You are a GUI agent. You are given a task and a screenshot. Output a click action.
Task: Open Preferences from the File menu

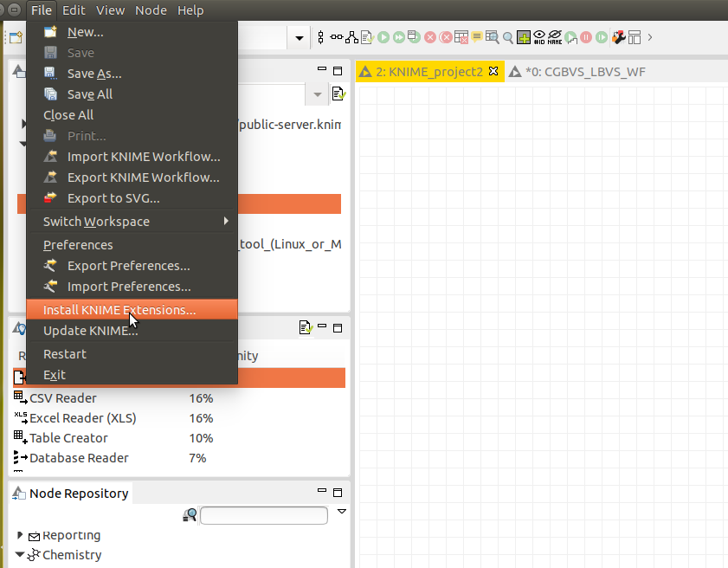(132, 245)
